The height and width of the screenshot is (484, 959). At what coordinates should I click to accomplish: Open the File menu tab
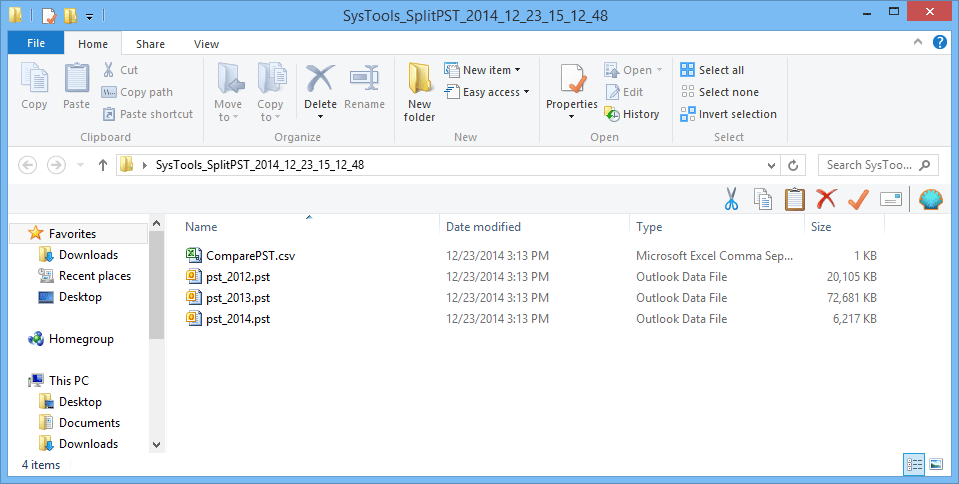(36, 43)
